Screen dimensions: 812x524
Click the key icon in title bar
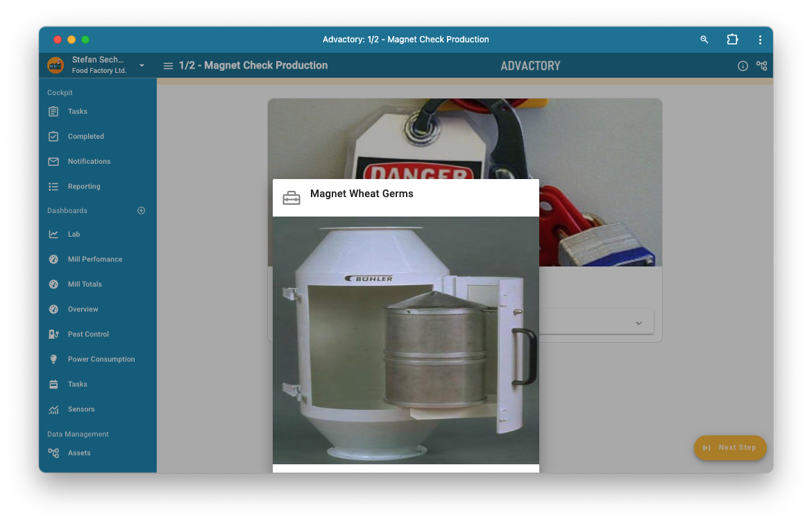click(704, 40)
